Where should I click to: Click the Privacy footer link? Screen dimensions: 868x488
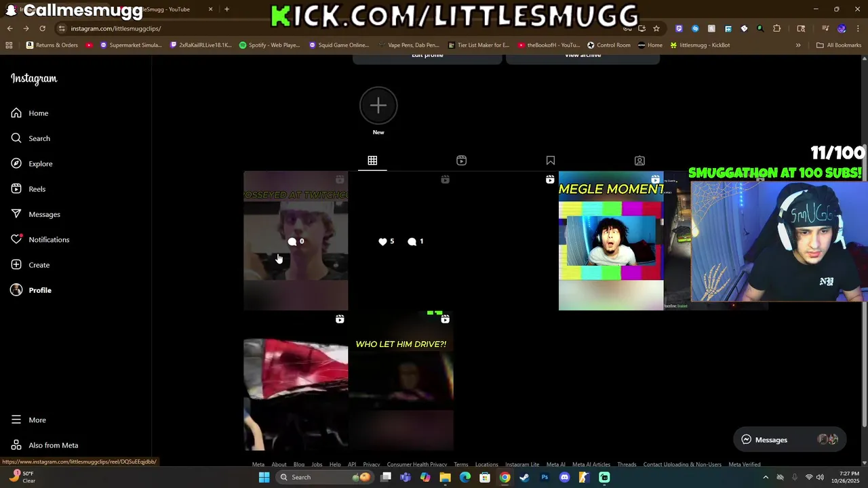(x=372, y=465)
